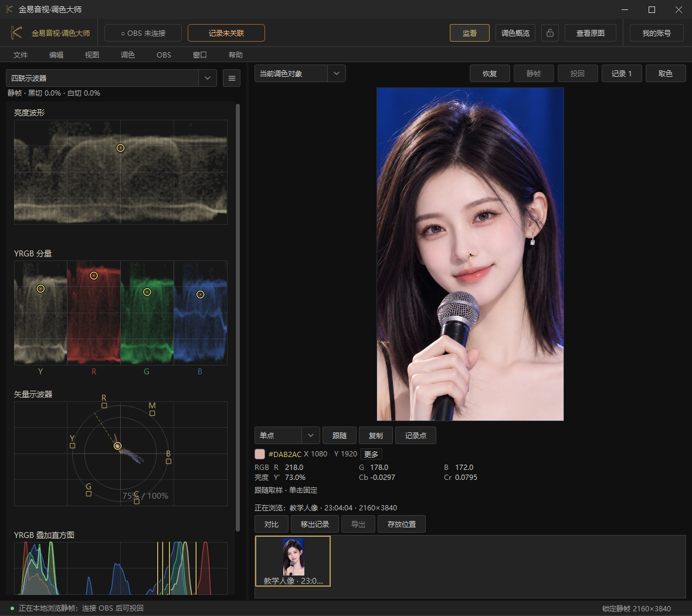Screen dimensions: 692x616
Task: Click the #DAB2AC color swatch
Action: [x=260, y=454]
